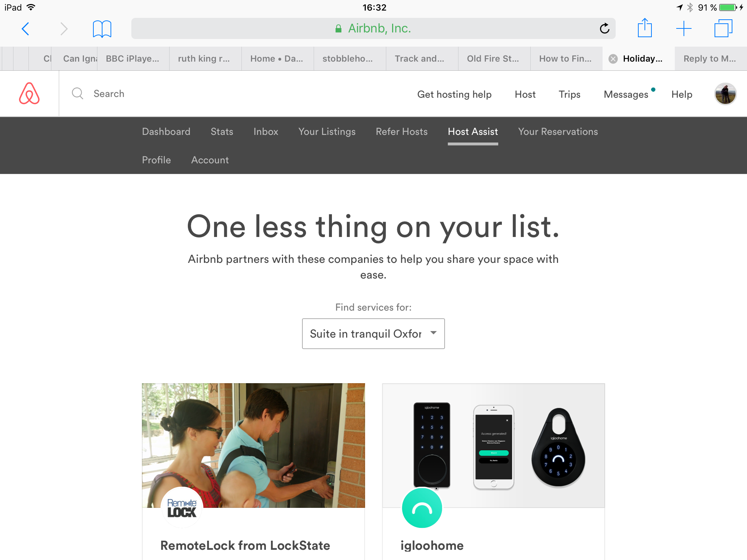Open the Help menu in header
The height and width of the screenshot is (560, 747).
(681, 94)
